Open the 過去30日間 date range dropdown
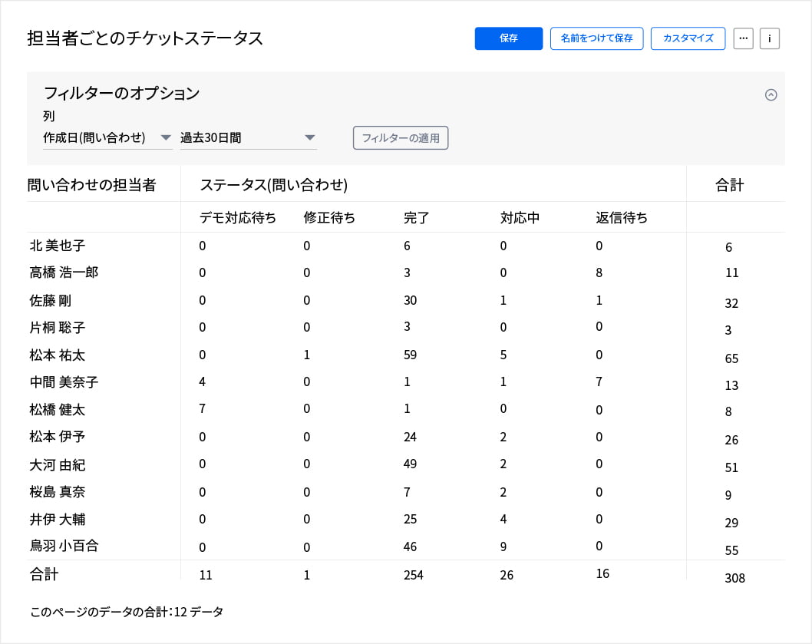The height and width of the screenshot is (644, 812). pos(249,138)
